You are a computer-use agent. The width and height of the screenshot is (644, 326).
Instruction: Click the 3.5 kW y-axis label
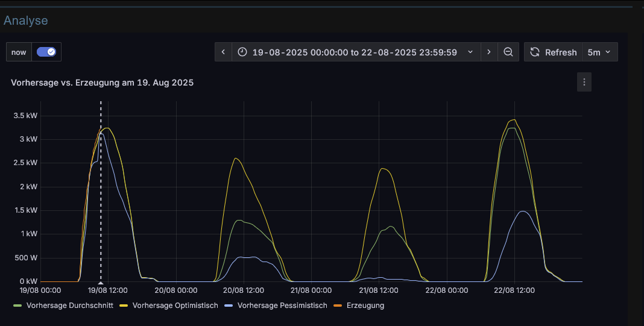tap(25, 115)
